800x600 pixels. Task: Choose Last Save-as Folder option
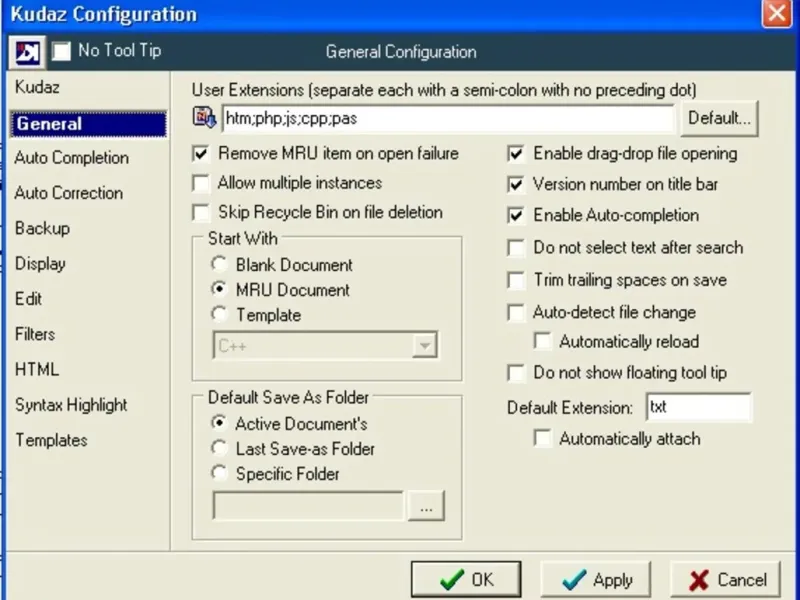coord(219,448)
